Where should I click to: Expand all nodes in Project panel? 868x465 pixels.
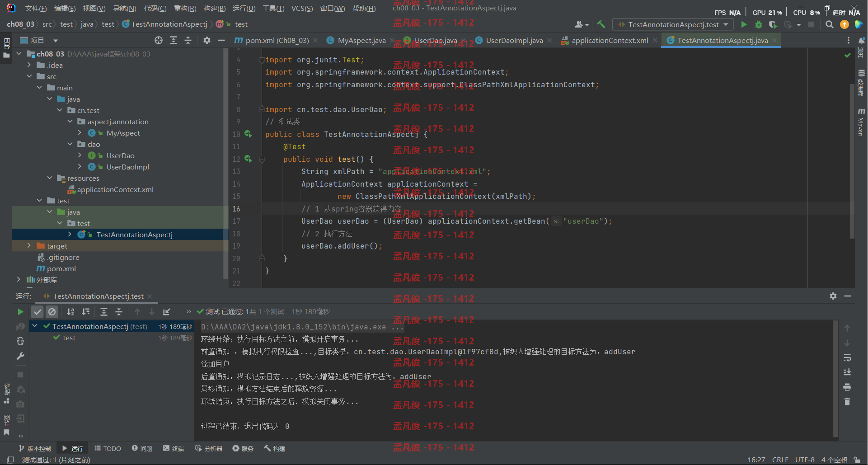(x=174, y=40)
